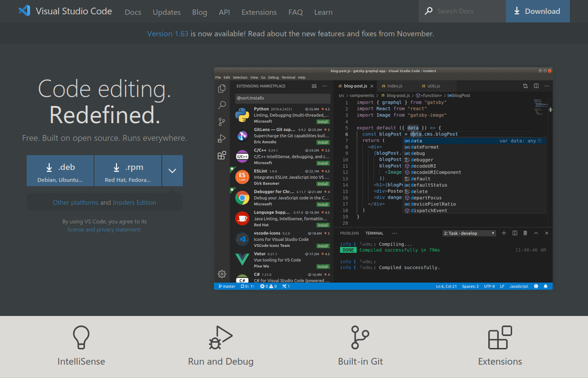Open FAQ in the top navigation
The width and height of the screenshot is (588, 378).
tap(295, 12)
